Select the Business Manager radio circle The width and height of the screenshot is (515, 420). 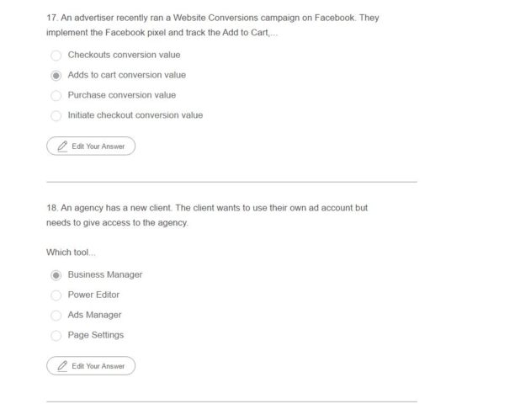tap(56, 275)
